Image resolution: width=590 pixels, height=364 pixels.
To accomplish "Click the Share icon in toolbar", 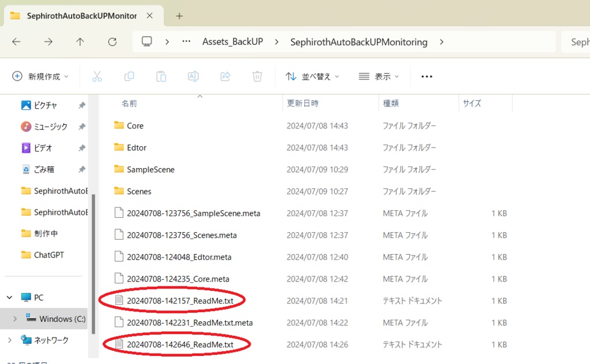I will pos(225,77).
